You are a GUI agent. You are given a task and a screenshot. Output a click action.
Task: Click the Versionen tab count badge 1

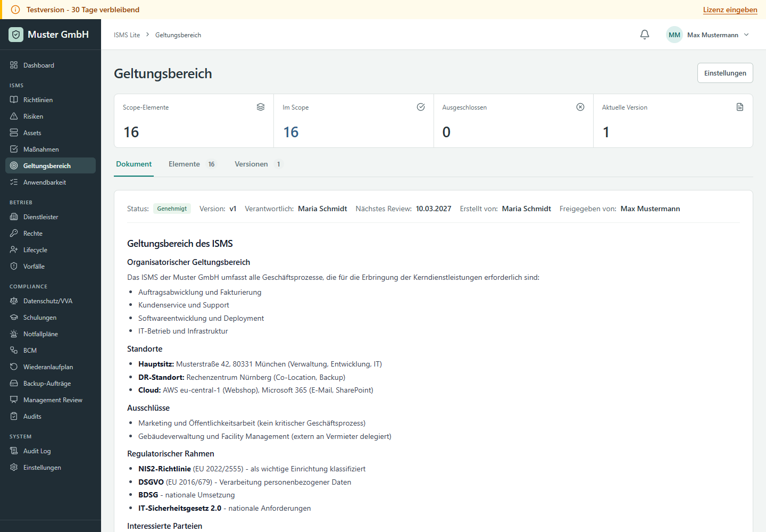[x=278, y=164]
